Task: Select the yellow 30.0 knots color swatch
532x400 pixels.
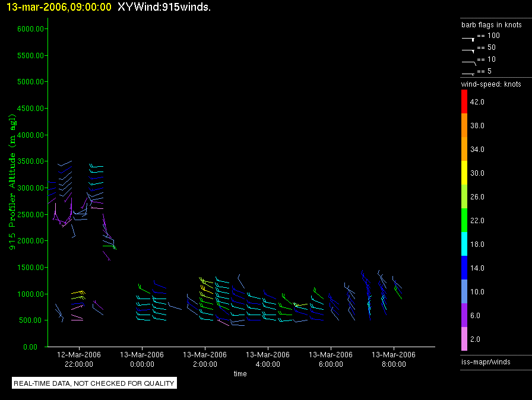Action: (465, 173)
